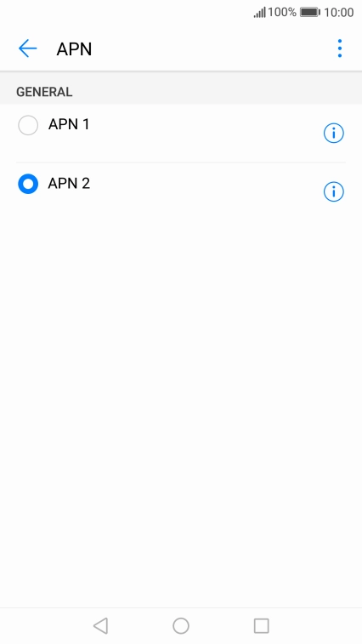Tap the 100% battery percentage text
This screenshot has width=362, height=644.
282,12
